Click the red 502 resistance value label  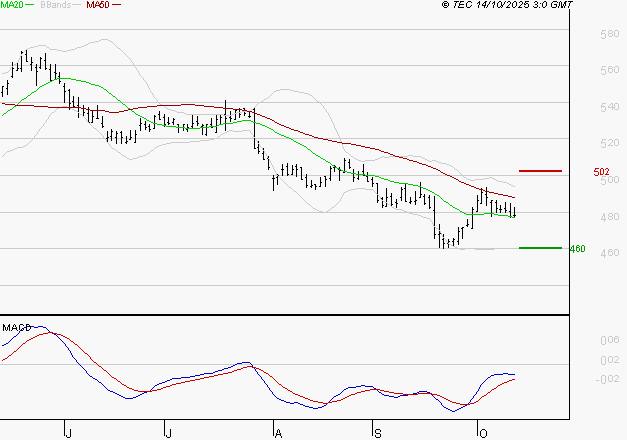tap(601, 172)
